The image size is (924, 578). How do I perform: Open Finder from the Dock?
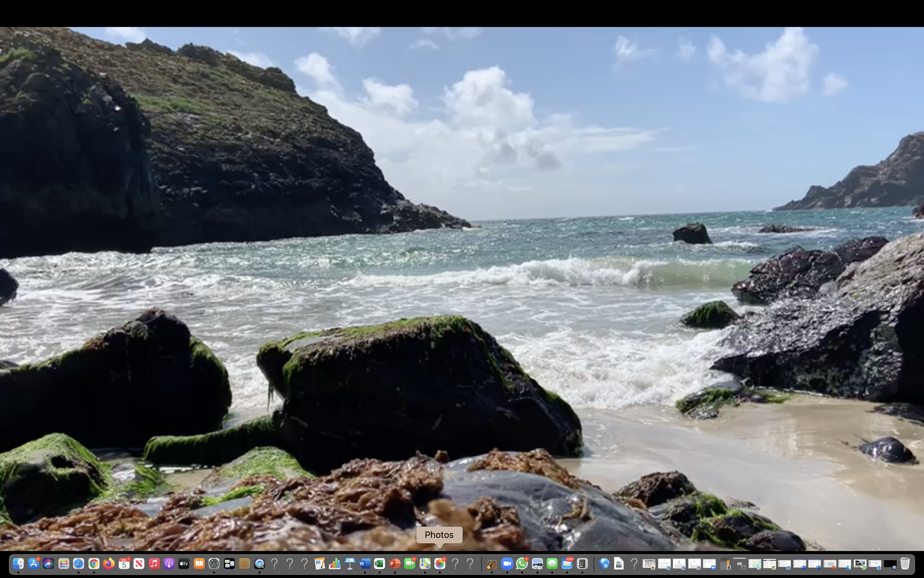click(x=18, y=564)
